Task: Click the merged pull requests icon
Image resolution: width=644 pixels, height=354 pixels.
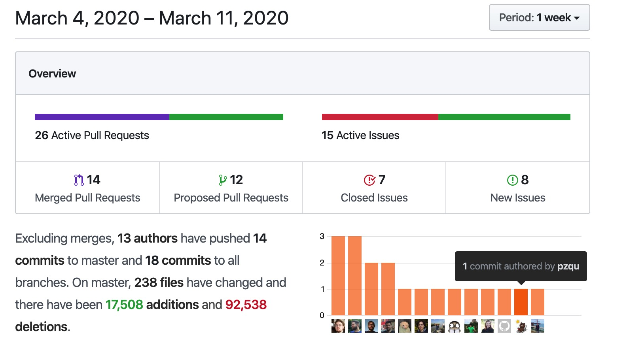Action: coord(79,180)
